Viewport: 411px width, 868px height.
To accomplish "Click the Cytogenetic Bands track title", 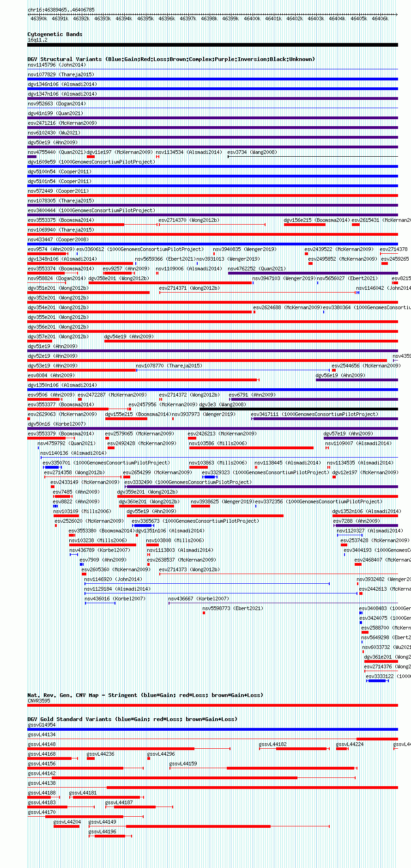I will point(55,34).
